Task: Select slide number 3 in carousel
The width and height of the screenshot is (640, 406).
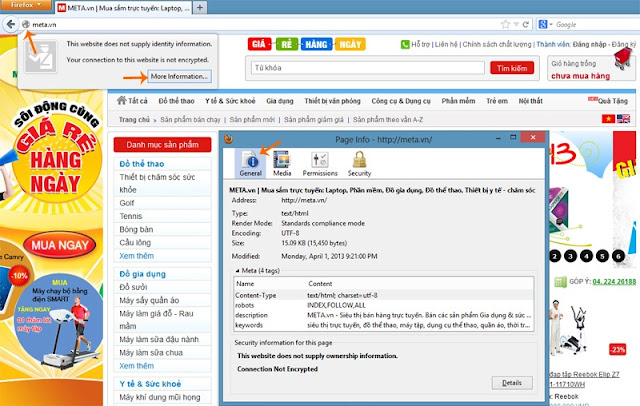Action: (570, 256)
